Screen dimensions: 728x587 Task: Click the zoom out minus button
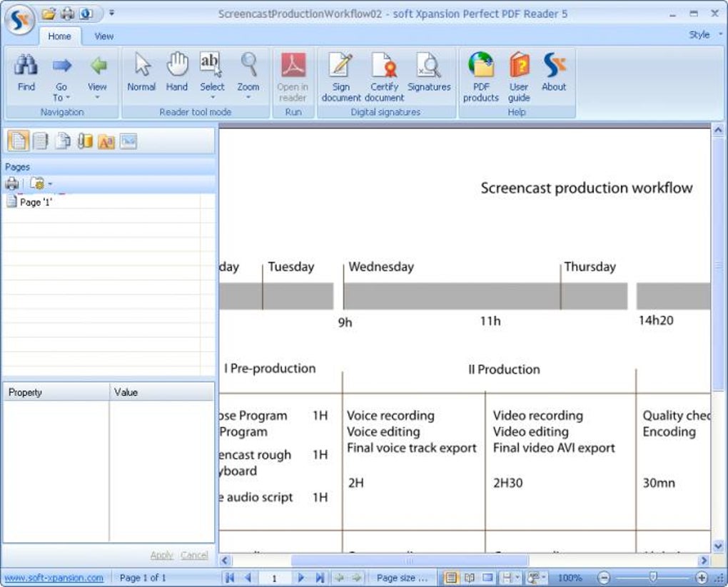point(604,578)
